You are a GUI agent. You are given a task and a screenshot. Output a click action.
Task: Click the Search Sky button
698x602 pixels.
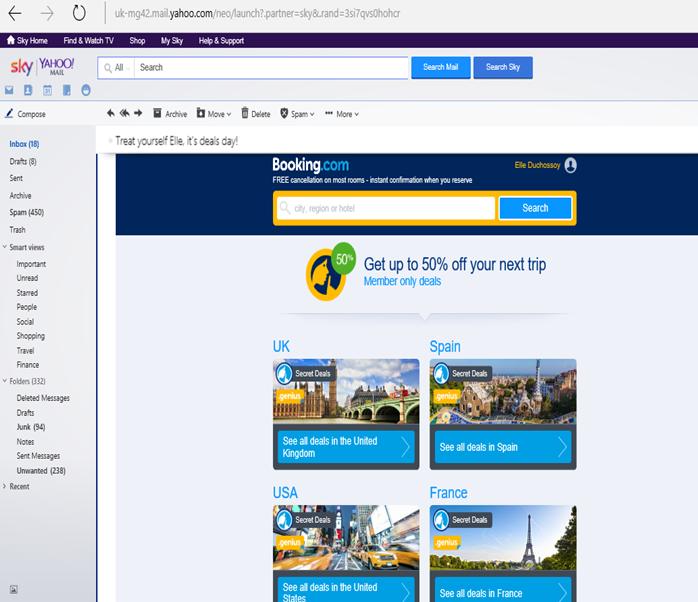[503, 67]
